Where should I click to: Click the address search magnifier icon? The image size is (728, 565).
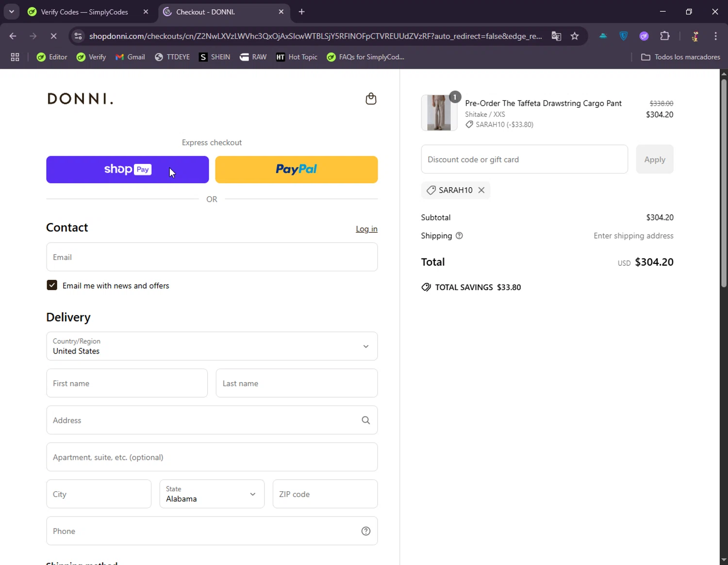point(366,420)
